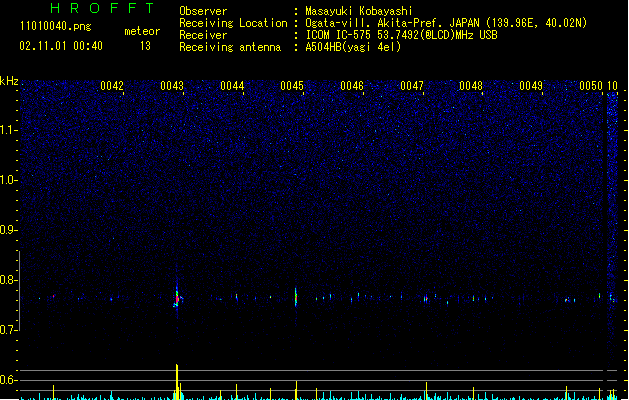Viewport: 629px width, 400px height.
Task: Click the 0.9 kHz axis label
Action: pos(9,230)
